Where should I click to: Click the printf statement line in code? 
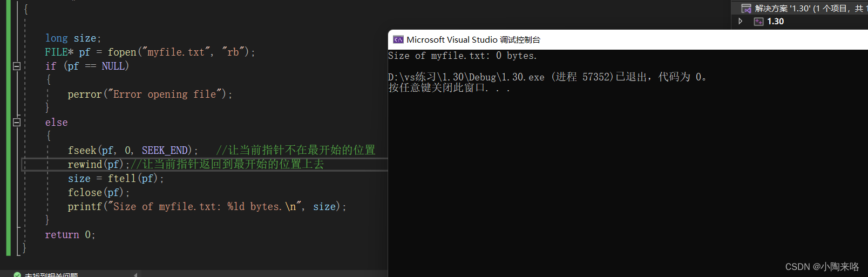(x=206, y=207)
